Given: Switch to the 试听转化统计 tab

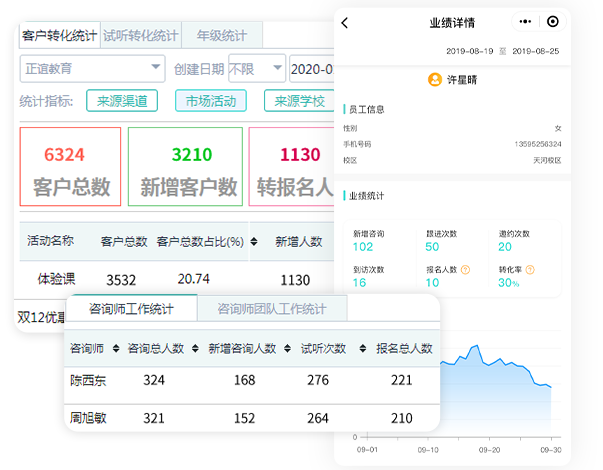Looking at the screenshot, I should (140, 35).
